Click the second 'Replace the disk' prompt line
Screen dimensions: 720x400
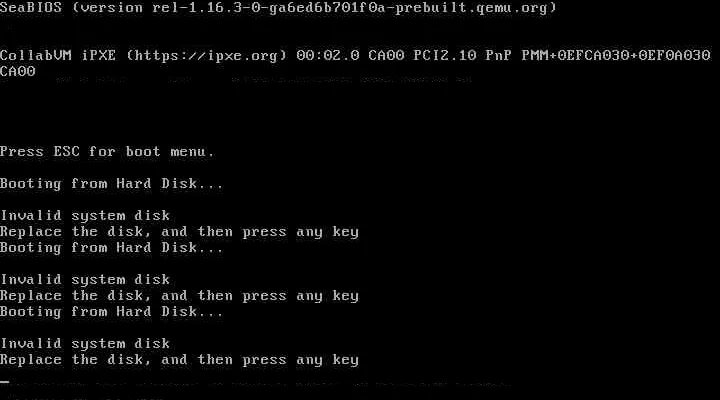coord(179,296)
